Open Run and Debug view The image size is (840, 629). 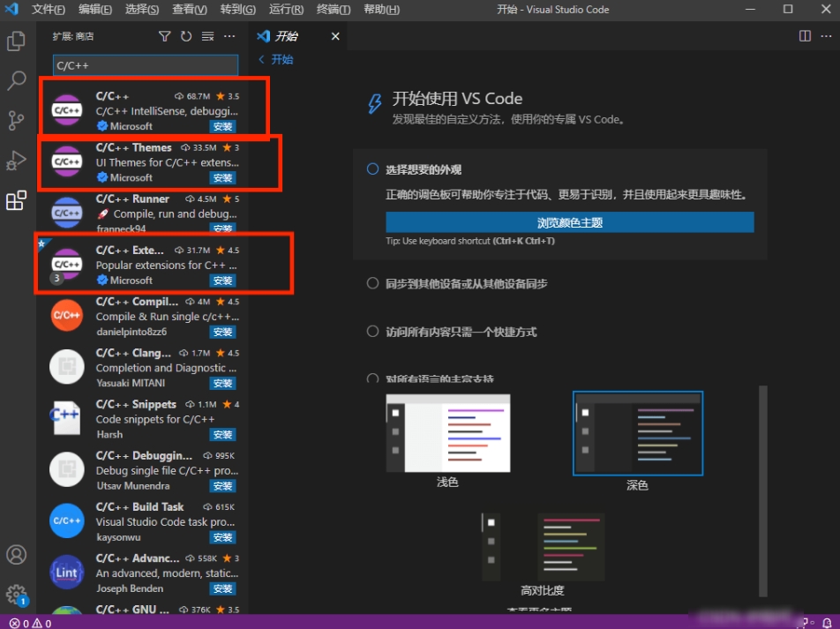16,161
